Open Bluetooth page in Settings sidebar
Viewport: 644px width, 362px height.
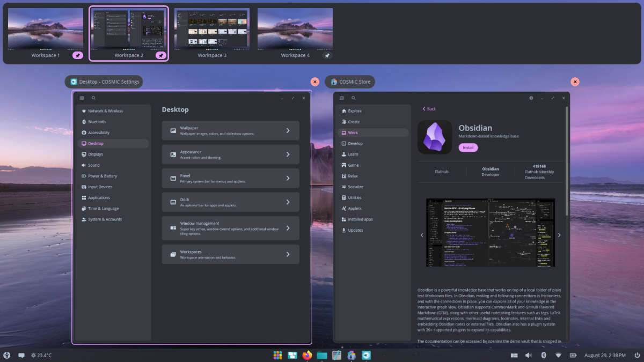[x=113, y=122]
